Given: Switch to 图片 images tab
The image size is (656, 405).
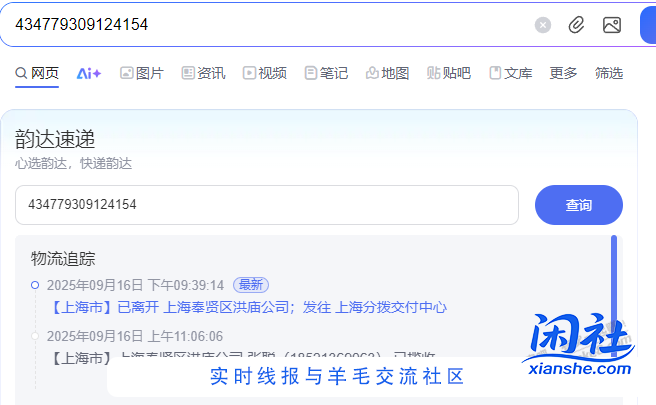Looking at the screenshot, I should [x=142, y=73].
